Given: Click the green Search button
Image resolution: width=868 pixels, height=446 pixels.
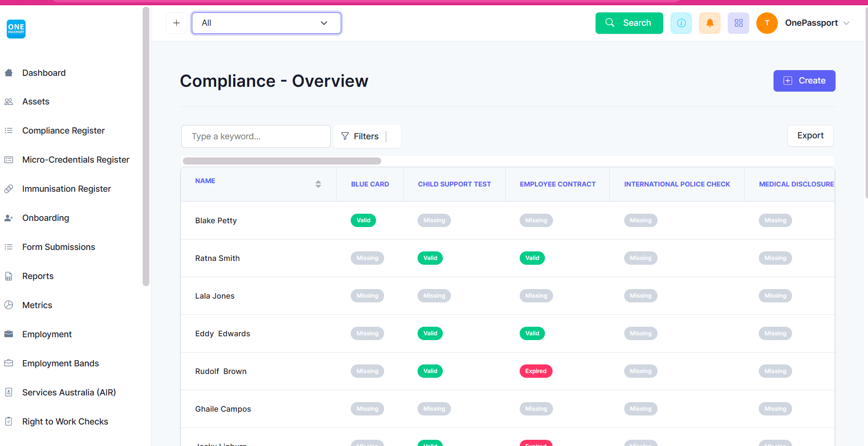Looking at the screenshot, I should click(x=629, y=23).
